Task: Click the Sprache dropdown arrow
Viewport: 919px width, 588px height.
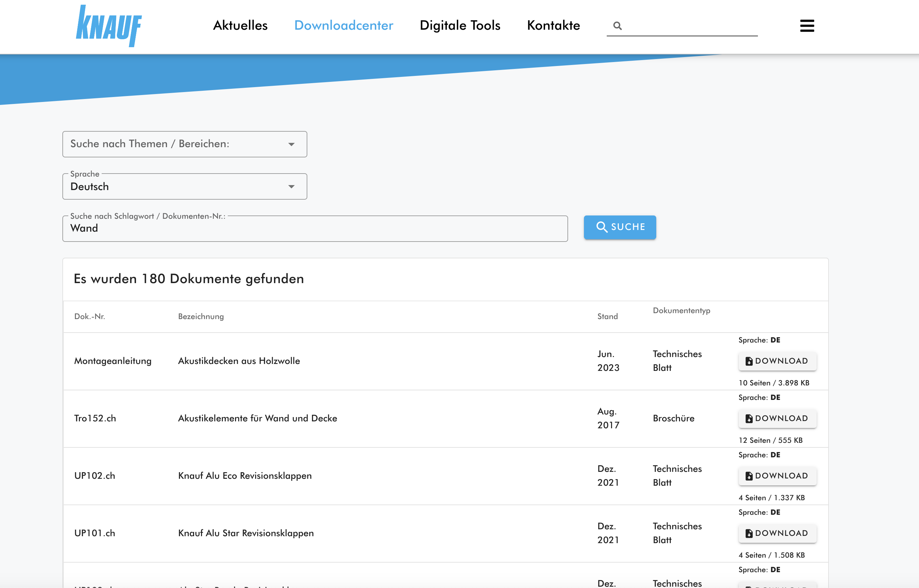Action: tap(291, 187)
